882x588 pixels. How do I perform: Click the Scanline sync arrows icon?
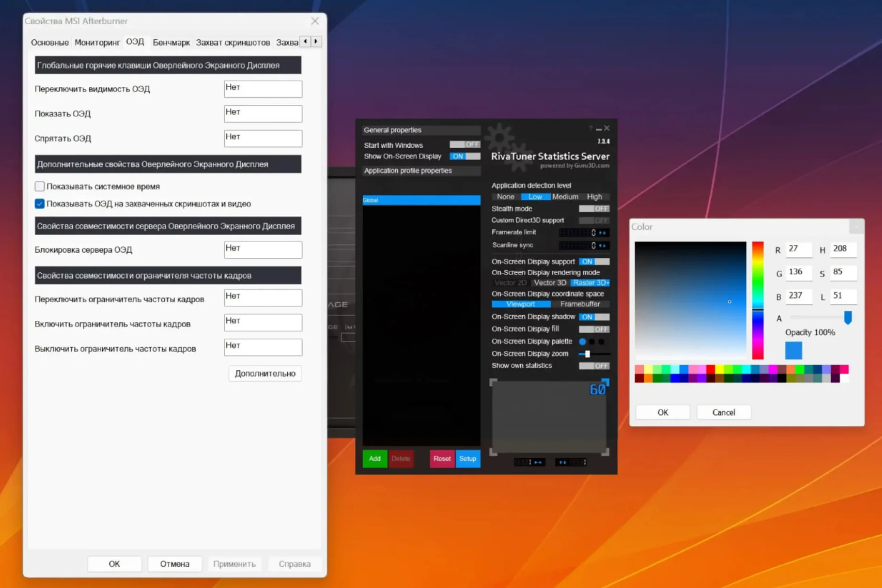tap(602, 246)
